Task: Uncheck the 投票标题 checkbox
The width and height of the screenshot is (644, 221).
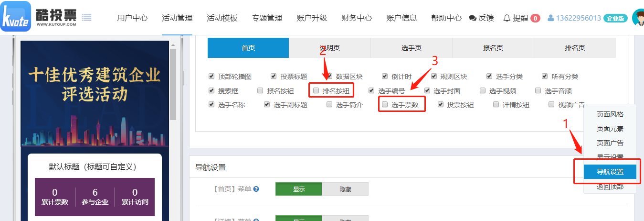Action: click(x=274, y=76)
